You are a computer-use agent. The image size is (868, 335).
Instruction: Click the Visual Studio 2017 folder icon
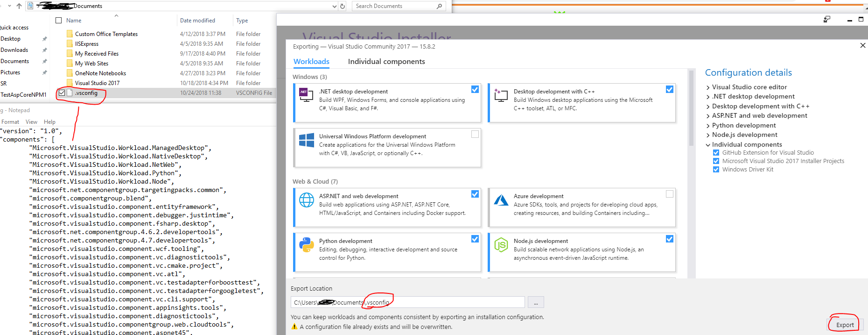[70, 83]
